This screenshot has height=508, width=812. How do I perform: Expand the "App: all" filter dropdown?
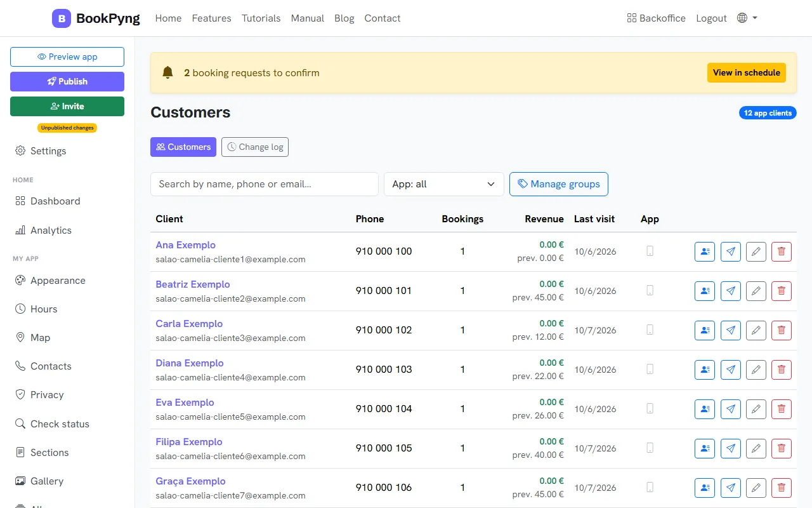[x=444, y=184]
